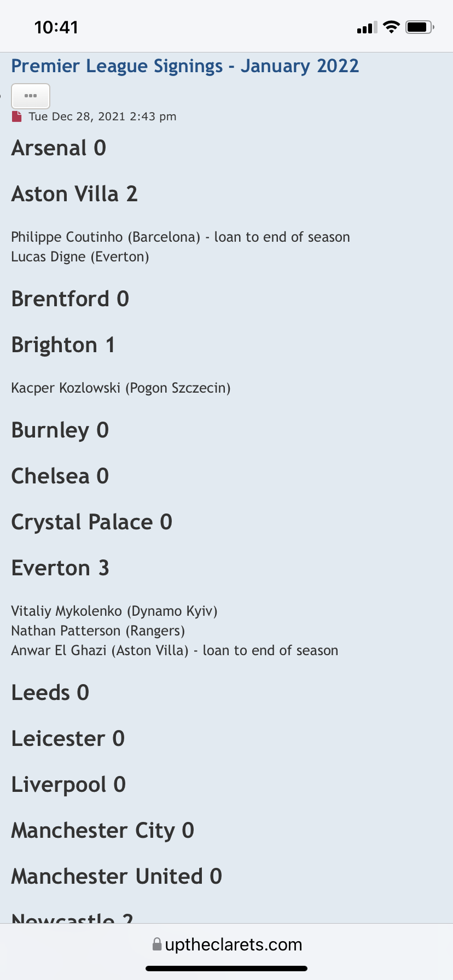Viewport: 453px width, 980px height.
Task: Tap the cellular signal bars icon
Action: point(367,27)
